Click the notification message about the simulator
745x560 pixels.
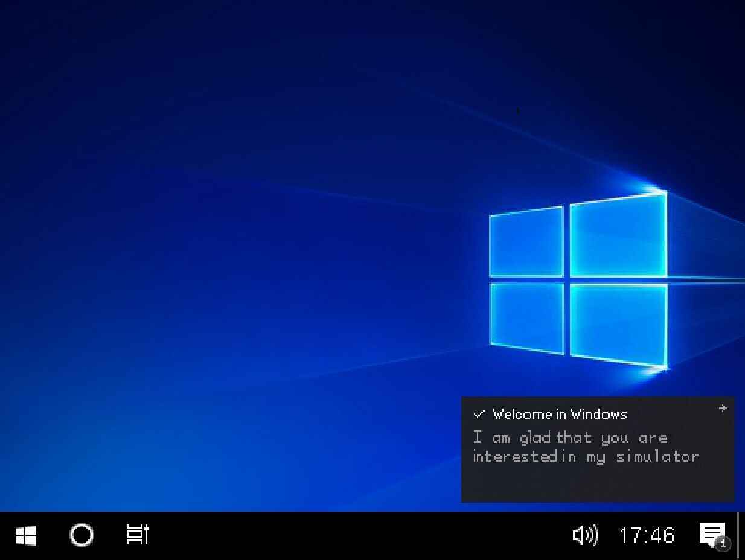586,447
